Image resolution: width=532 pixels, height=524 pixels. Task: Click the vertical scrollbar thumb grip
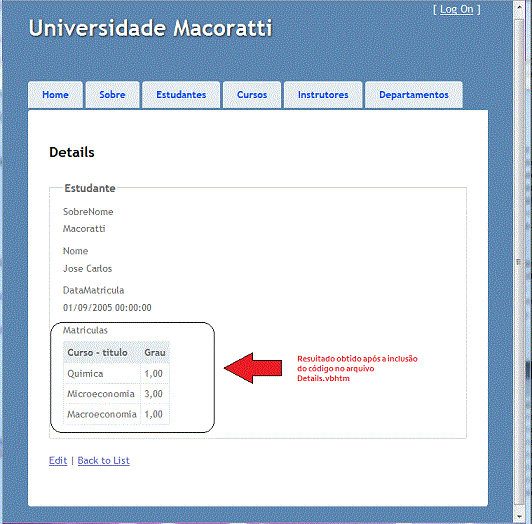point(519,262)
